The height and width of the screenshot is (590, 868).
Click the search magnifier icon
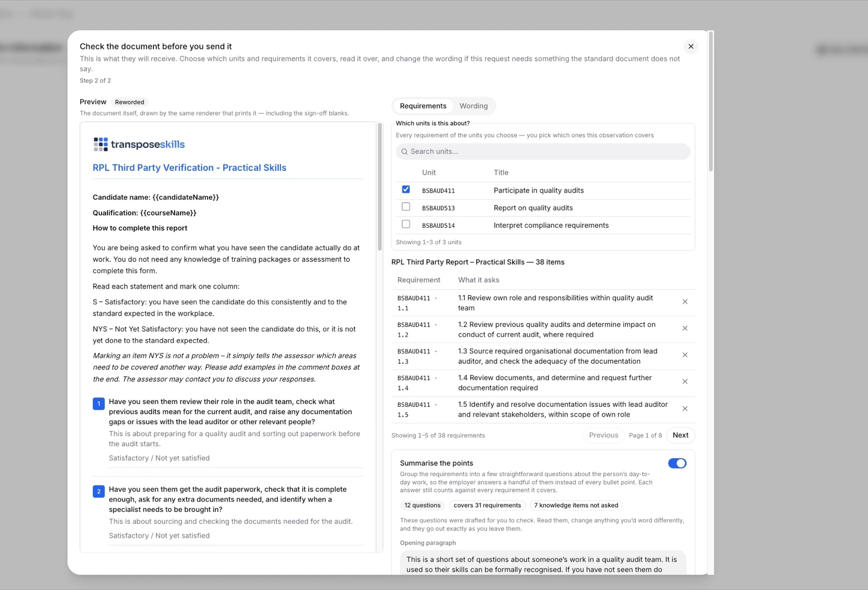click(404, 152)
